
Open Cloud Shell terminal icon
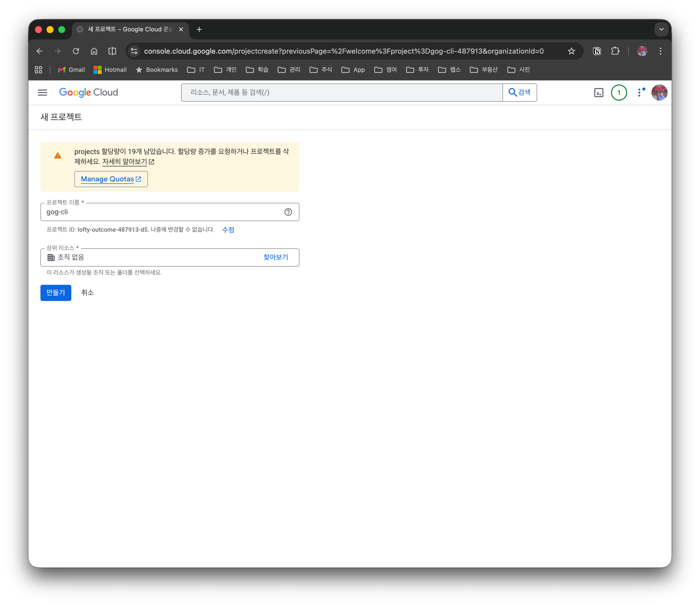coord(598,93)
